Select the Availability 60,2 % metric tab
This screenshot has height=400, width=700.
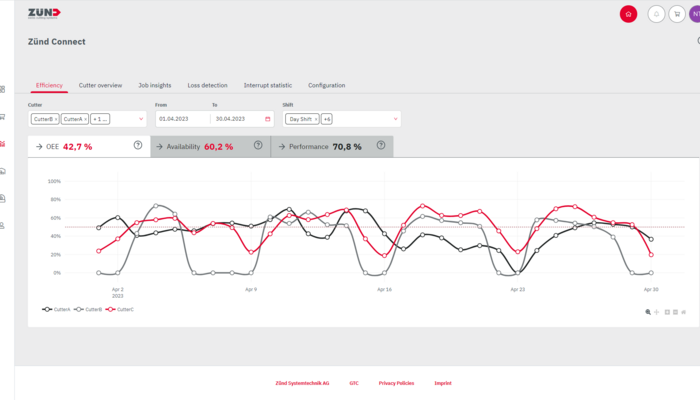tap(210, 146)
